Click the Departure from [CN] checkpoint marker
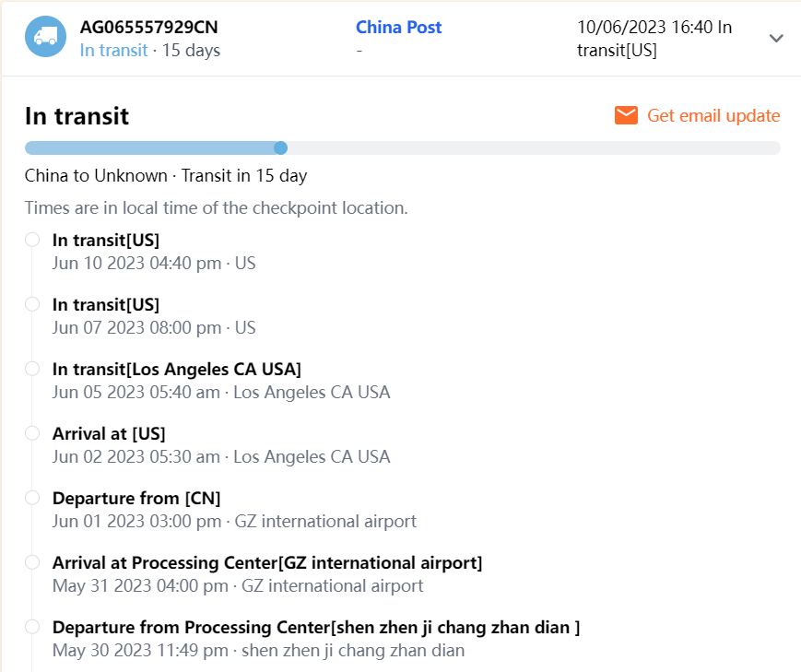The image size is (801, 672). (x=32, y=498)
